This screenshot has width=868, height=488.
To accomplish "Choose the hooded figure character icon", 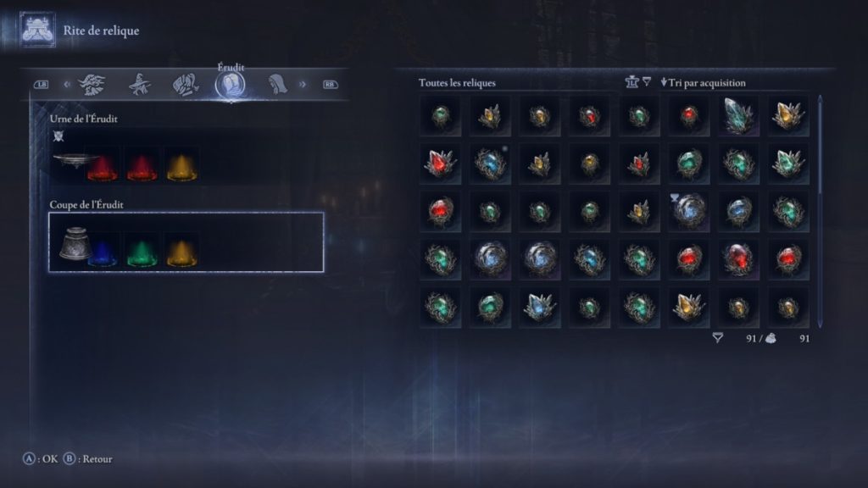I will 277,85.
